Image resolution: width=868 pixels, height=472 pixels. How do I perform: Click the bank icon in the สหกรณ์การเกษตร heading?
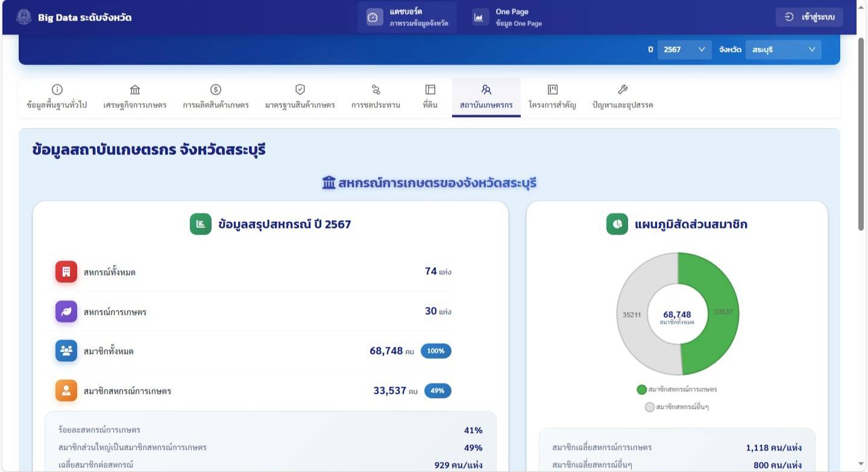click(x=329, y=183)
